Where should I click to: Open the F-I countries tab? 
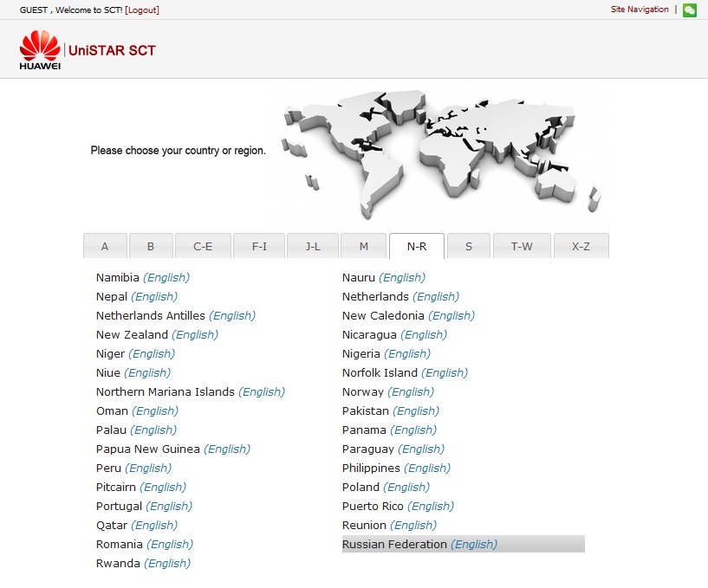pyautogui.click(x=259, y=246)
